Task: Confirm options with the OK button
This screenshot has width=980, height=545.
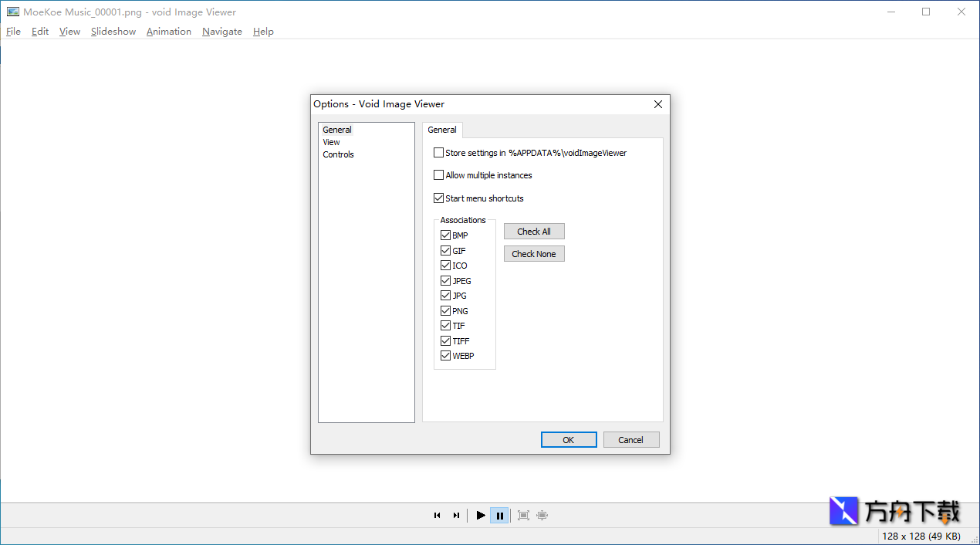Action: tap(569, 440)
